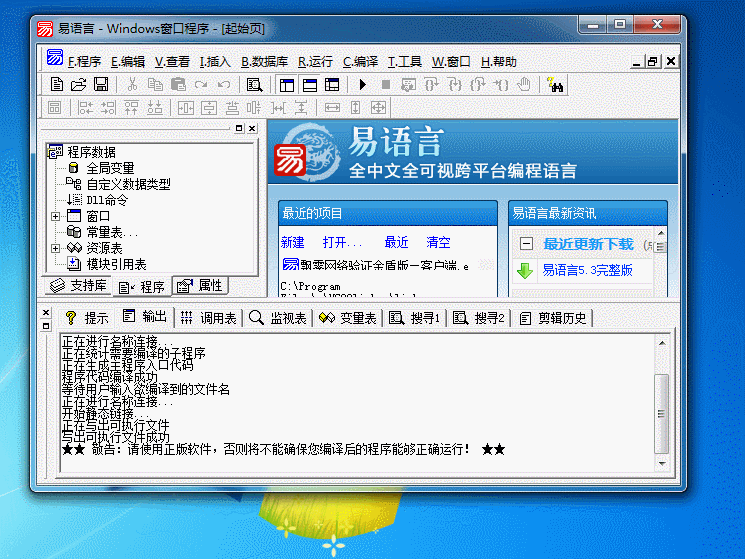Click the output panel vertical scrollbar thumb

(661, 414)
